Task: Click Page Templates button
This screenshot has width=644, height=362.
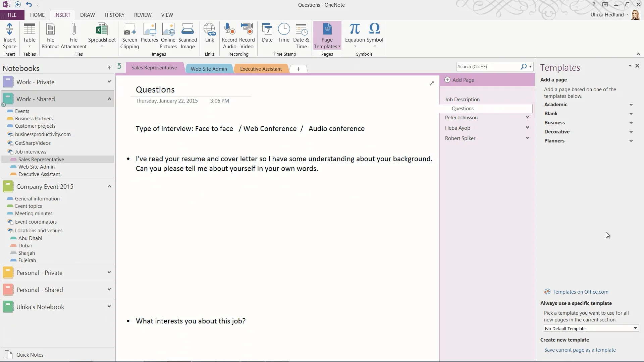Action: (327, 36)
